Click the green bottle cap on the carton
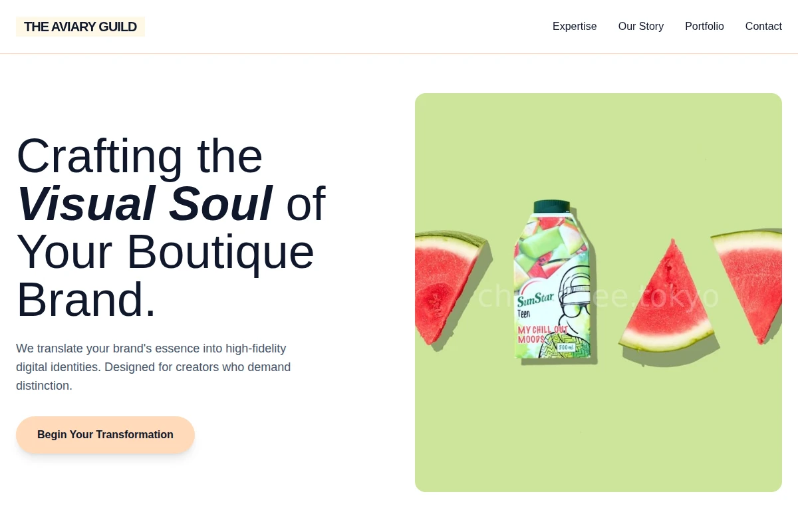The height and width of the screenshot is (532, 798). [x=552, y=207]
